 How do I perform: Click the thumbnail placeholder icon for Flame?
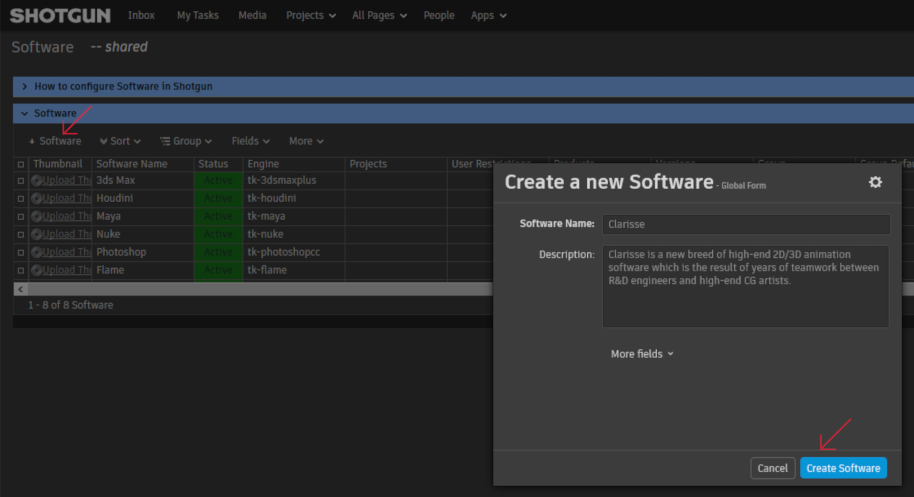click(x=36, y=270)
